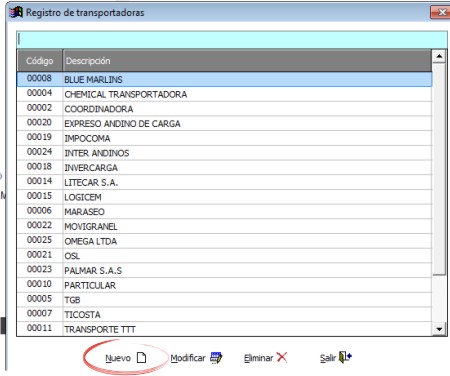
Task: Click code cell 00018
Action: 39,166
